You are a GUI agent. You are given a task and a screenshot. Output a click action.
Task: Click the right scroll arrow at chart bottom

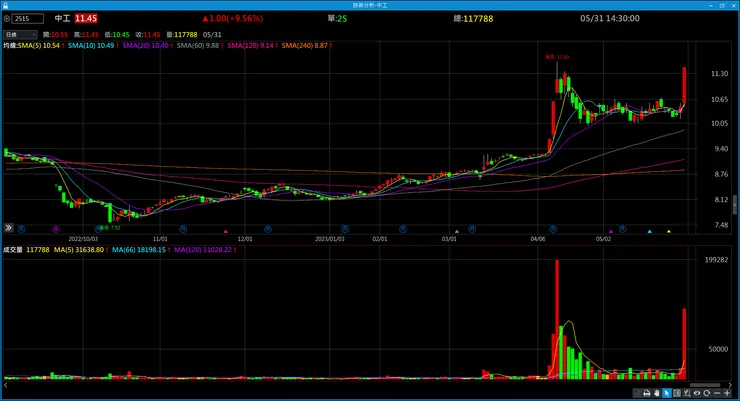731,385
